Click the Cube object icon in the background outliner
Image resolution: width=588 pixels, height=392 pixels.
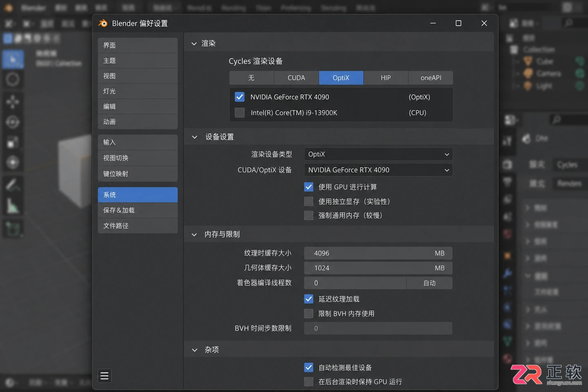click(528, 61)
